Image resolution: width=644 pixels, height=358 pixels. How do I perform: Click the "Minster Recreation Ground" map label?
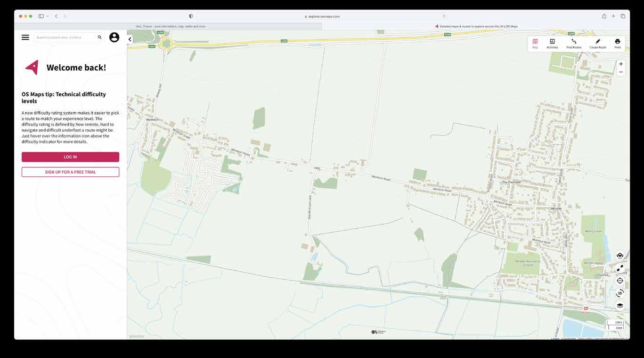(528, 263)
